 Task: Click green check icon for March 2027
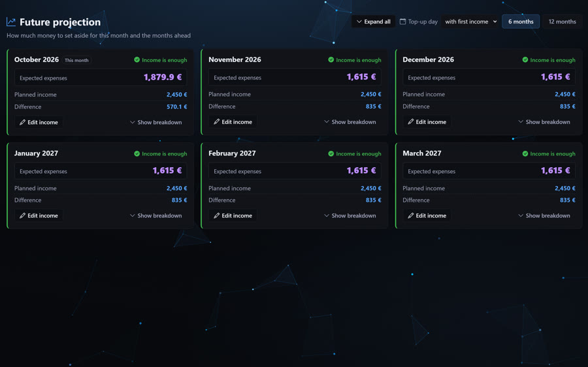click(525, 153)
